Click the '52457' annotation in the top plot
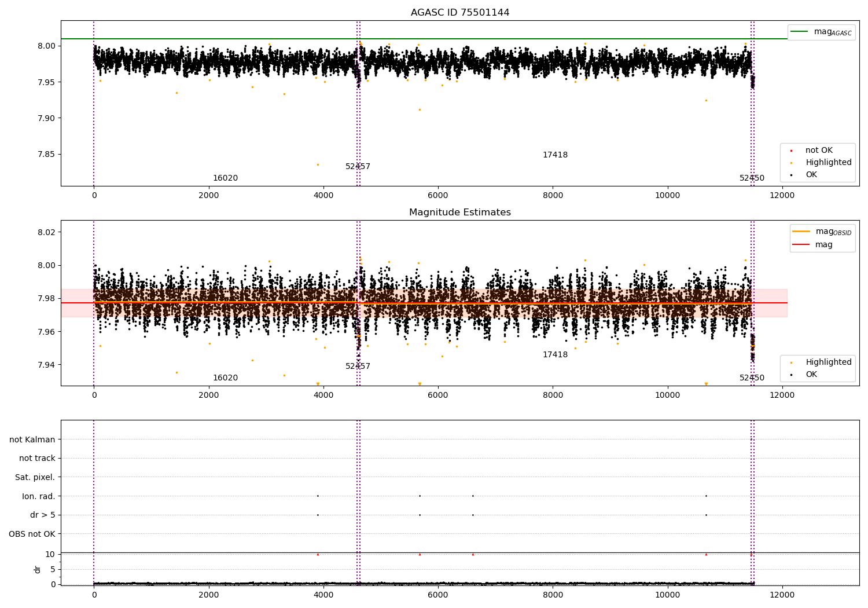 coord(358,167)
